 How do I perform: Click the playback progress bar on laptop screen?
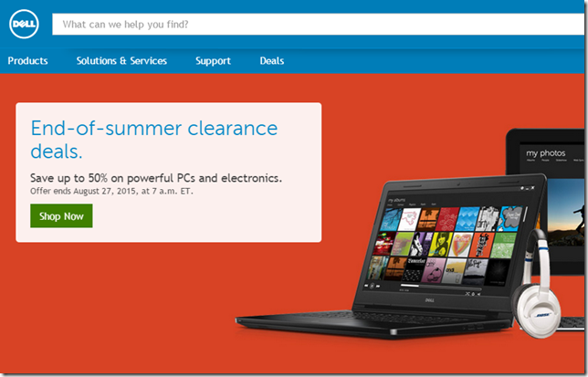[441, 288]
